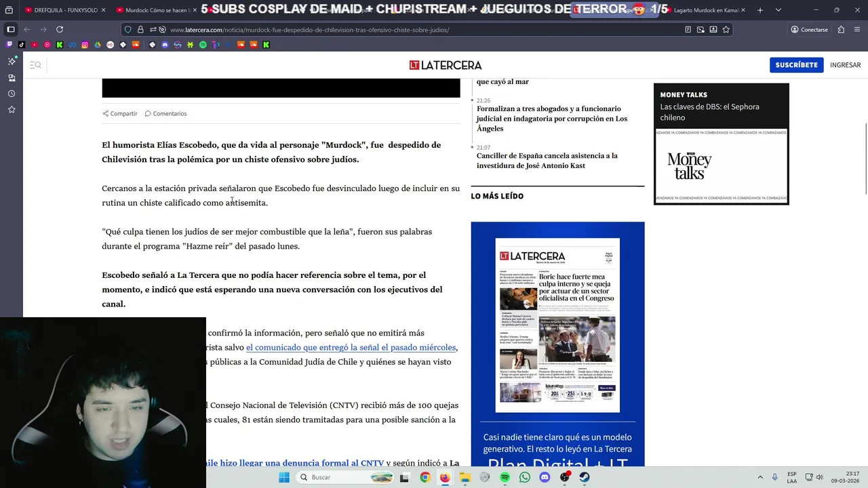Open headline 'Canciller de España cancela asistencia'
868x488 pixels.
[547, 161]
